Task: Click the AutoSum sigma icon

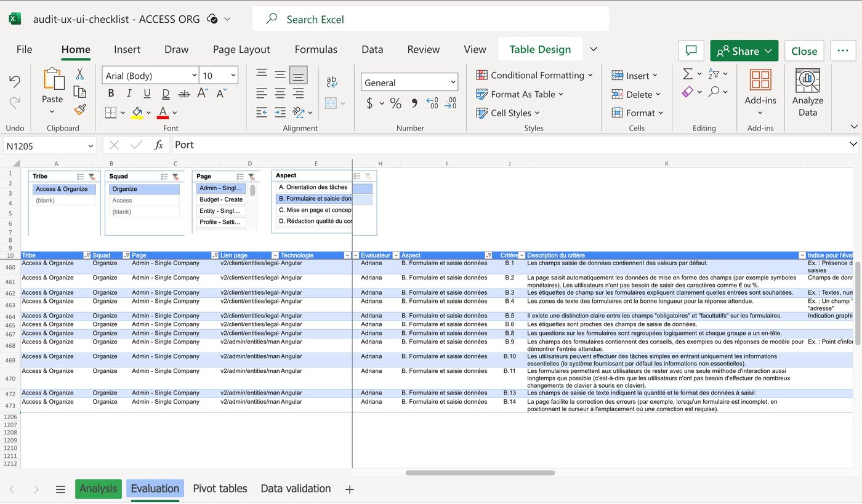Action: (x=688, y=74)
